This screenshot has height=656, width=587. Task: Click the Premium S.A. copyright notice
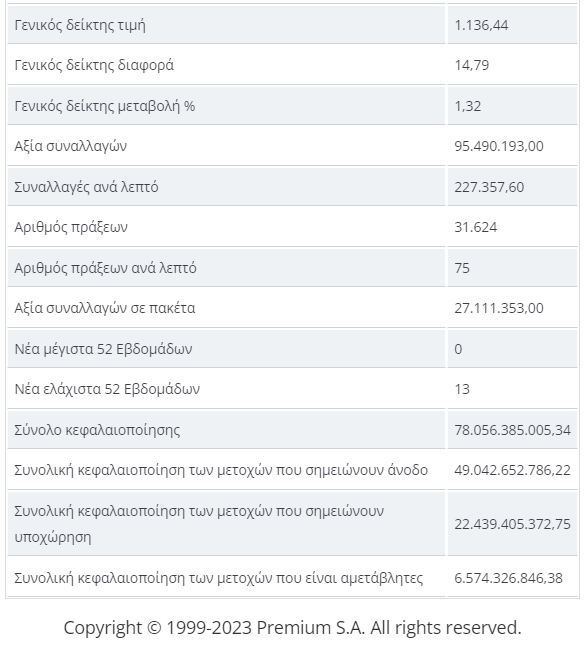point(292,628)
